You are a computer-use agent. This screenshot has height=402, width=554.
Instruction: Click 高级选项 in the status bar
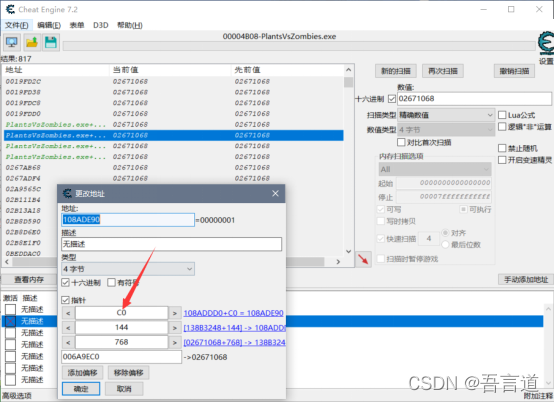[17, 396]
